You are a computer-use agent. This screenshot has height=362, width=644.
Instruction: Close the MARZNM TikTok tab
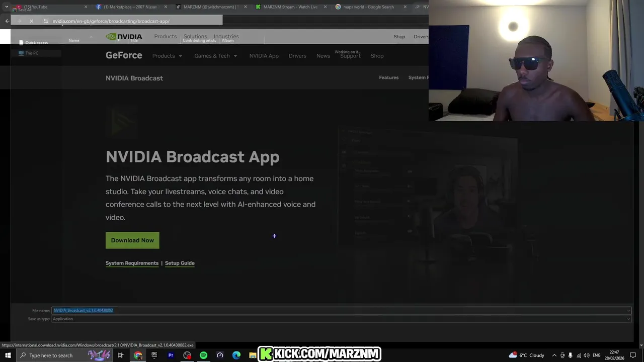246,7
